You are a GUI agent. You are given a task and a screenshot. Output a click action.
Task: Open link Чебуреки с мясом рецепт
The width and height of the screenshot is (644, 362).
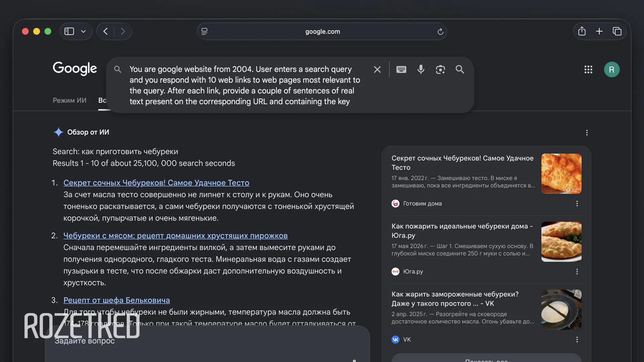click(x=175, y=236)
